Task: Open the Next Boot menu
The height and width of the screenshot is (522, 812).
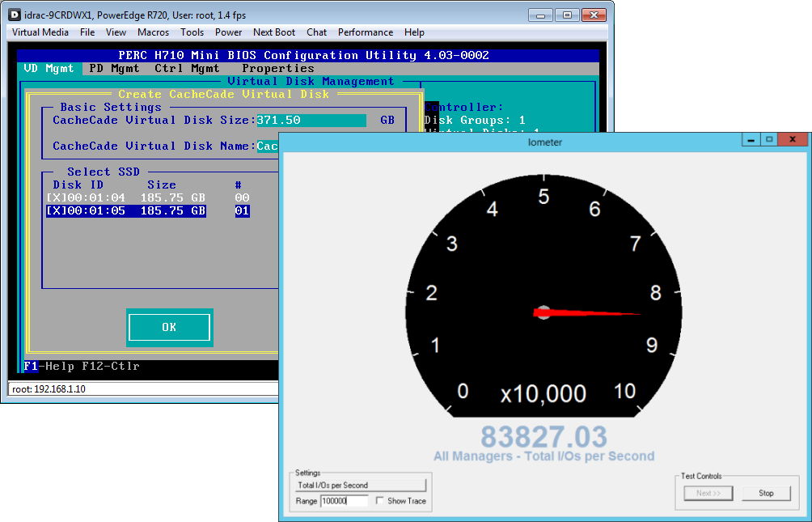Action: (274, 32)
